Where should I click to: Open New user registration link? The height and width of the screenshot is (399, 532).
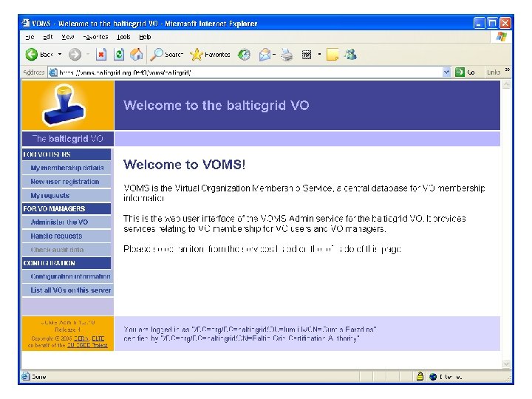pos(66,182)
